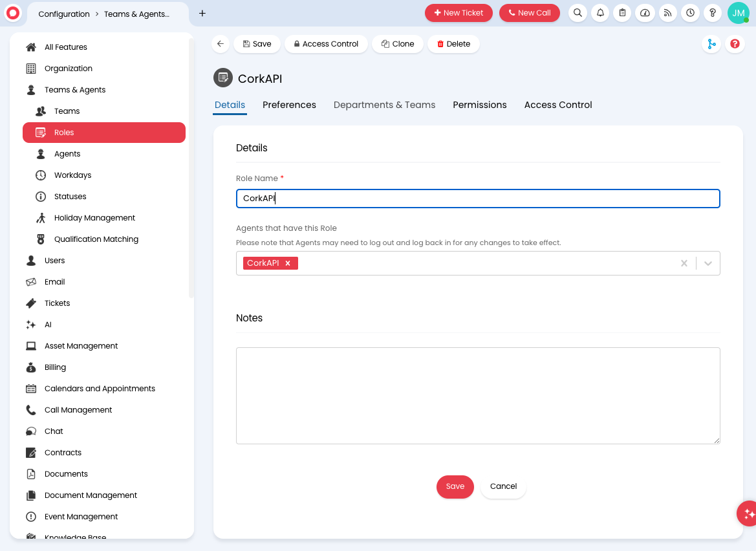756x551 pixels.
Task: Open Event Management
Action: point(104,517)
